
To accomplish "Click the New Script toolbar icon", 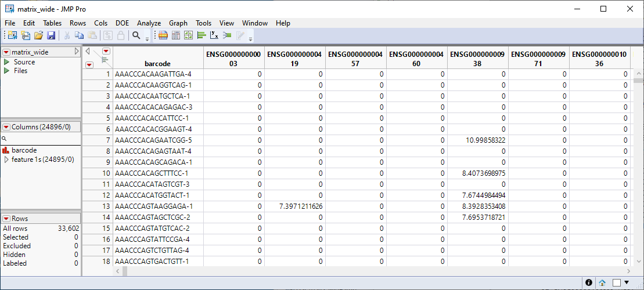I will pyautogui.click(x=26, y=35).
